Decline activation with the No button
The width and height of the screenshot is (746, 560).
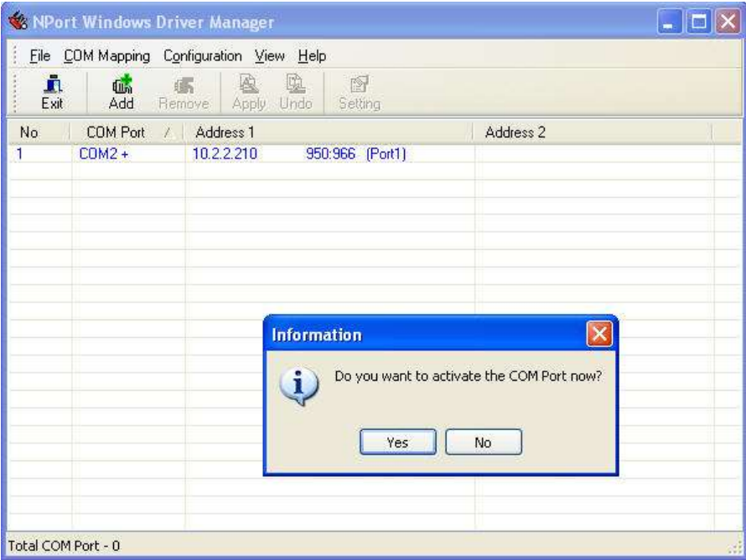(x=484, y=443)
